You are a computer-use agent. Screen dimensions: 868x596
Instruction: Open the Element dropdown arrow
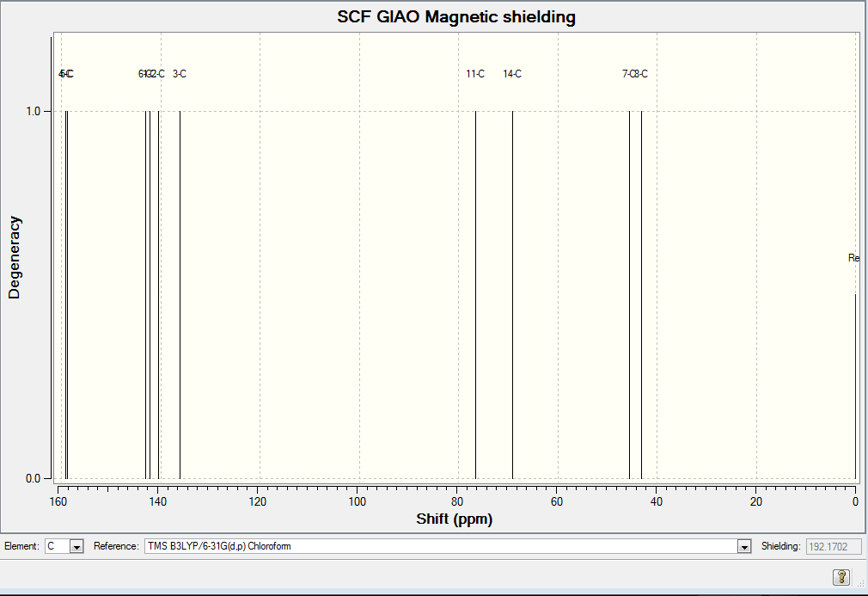76,547
